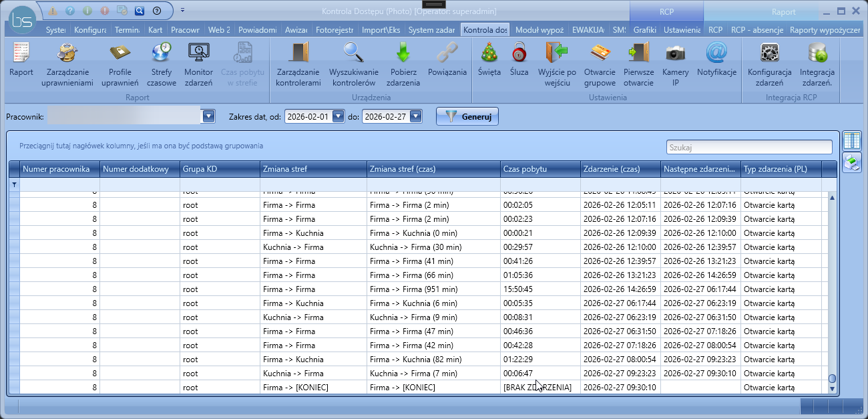Click the Szukaj search field
The height and width of the screenshot is (419, 868).
pos(749,147)
